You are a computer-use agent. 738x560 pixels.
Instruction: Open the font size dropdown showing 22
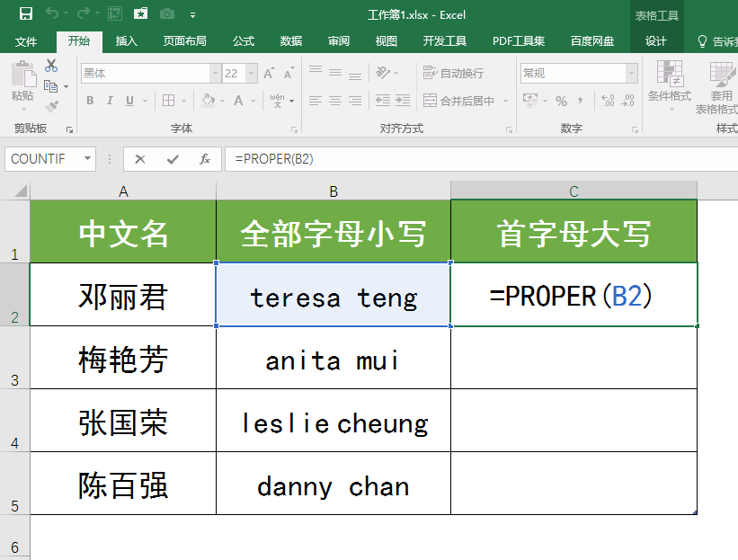pos(252,74)
